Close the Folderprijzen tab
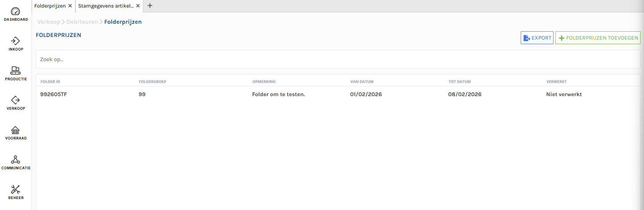 (70, 6)
